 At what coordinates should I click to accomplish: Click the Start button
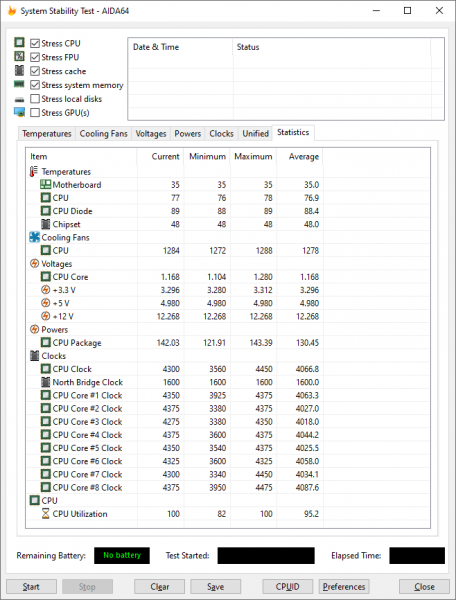pyautogui.click(x=31, y=587)
